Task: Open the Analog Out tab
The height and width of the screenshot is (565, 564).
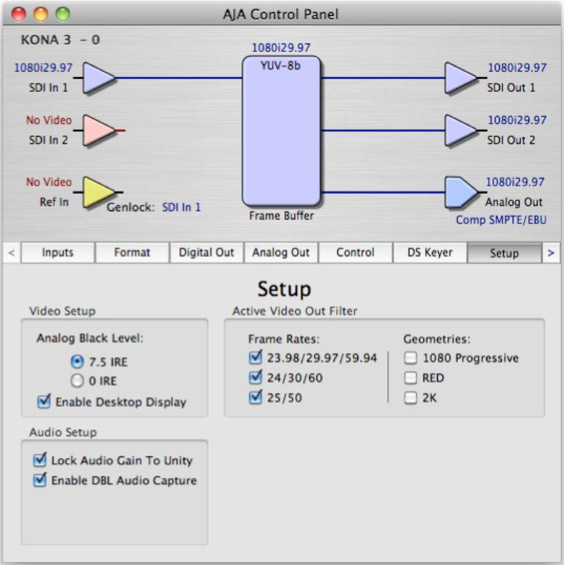Action: pos(281,253)
